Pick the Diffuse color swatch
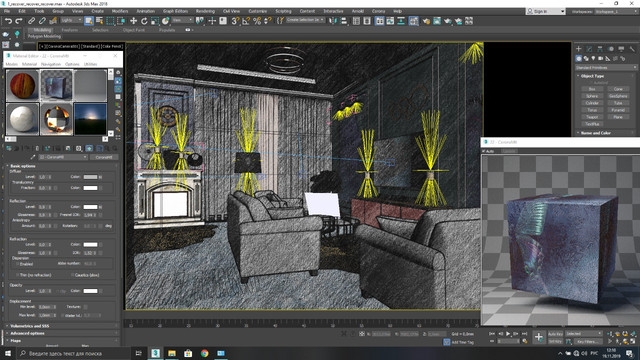Image resolution: width=640 pixels, height=360 pixels. (x=90, y=177)
